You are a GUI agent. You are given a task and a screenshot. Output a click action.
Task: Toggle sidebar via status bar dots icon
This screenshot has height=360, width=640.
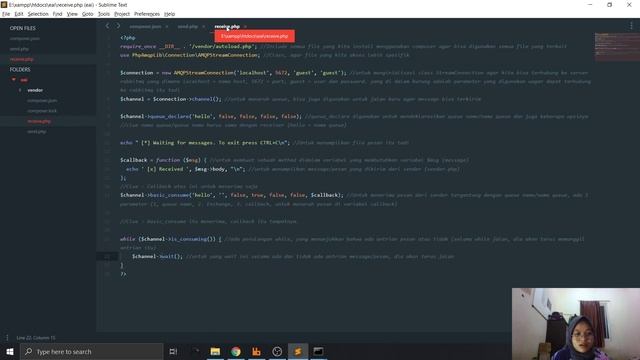[7, 338]
